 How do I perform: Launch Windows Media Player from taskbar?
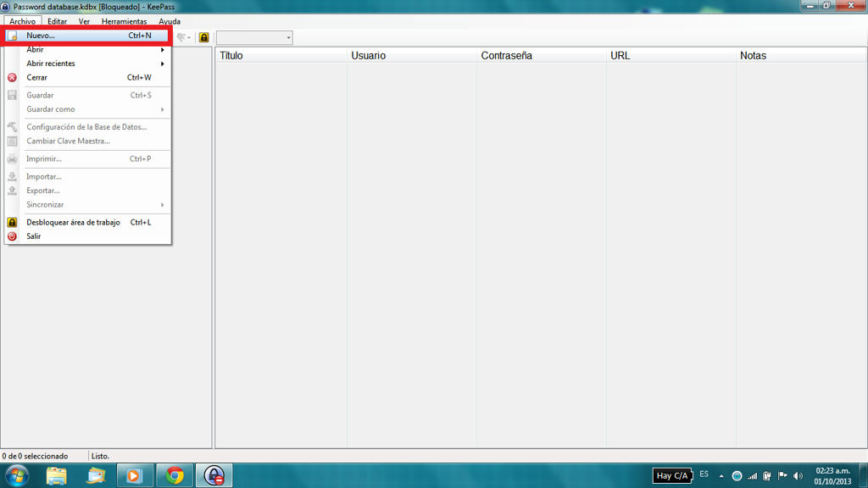(x=135, y=476)
